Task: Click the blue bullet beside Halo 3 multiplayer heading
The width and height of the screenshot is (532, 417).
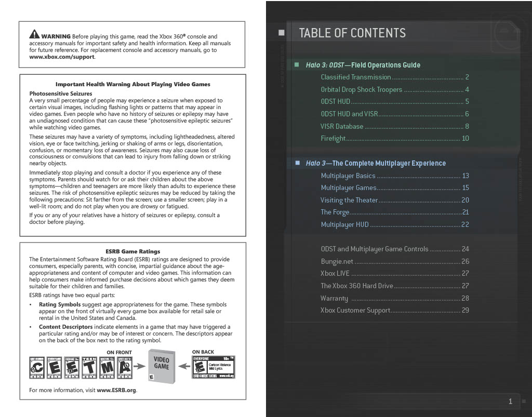Action: click(298, 163)
